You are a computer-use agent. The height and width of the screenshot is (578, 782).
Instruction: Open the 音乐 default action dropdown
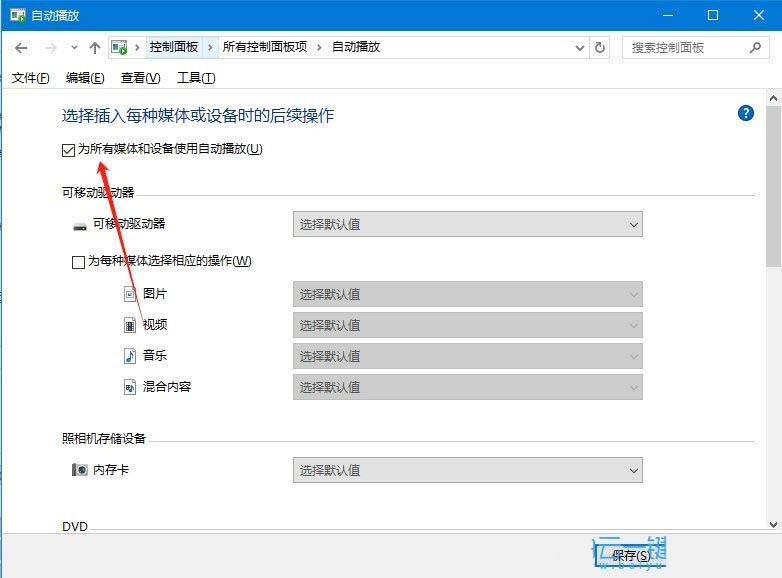click(467, 356)
